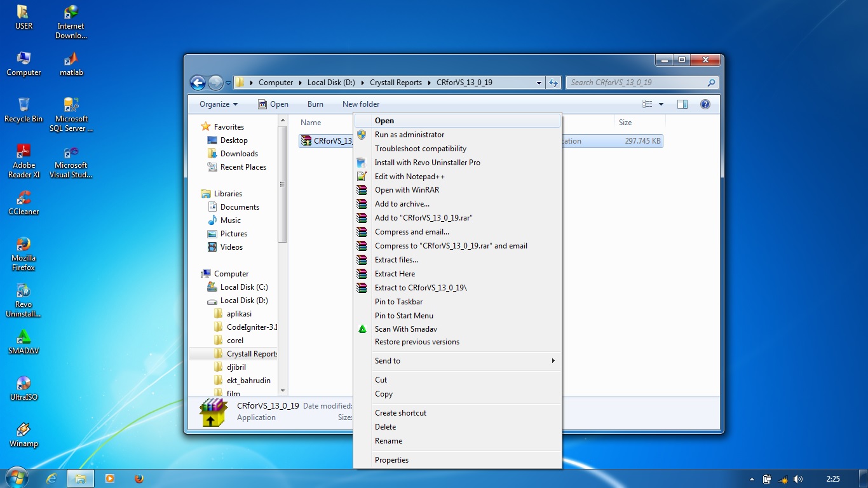Screen dimensions: 868x488
Task: Select Downloads in the Favorites list
Action: pyautogui.click(x=239, y=154)
